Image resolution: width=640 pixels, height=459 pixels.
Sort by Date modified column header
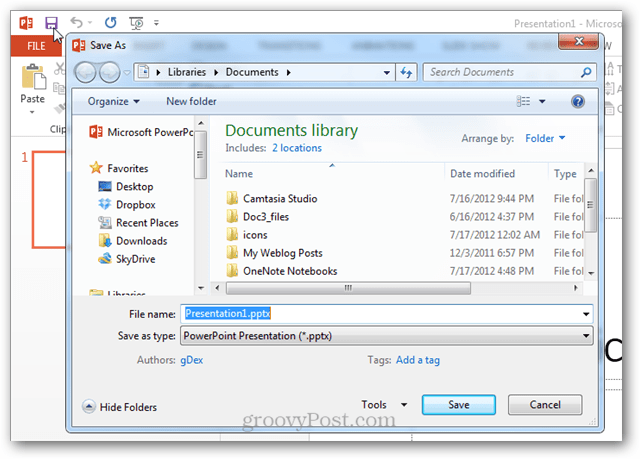496,173
